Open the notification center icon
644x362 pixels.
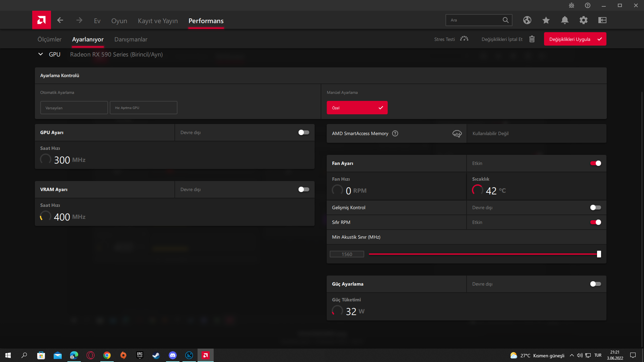pyautogui.click(x=633, y=355)
